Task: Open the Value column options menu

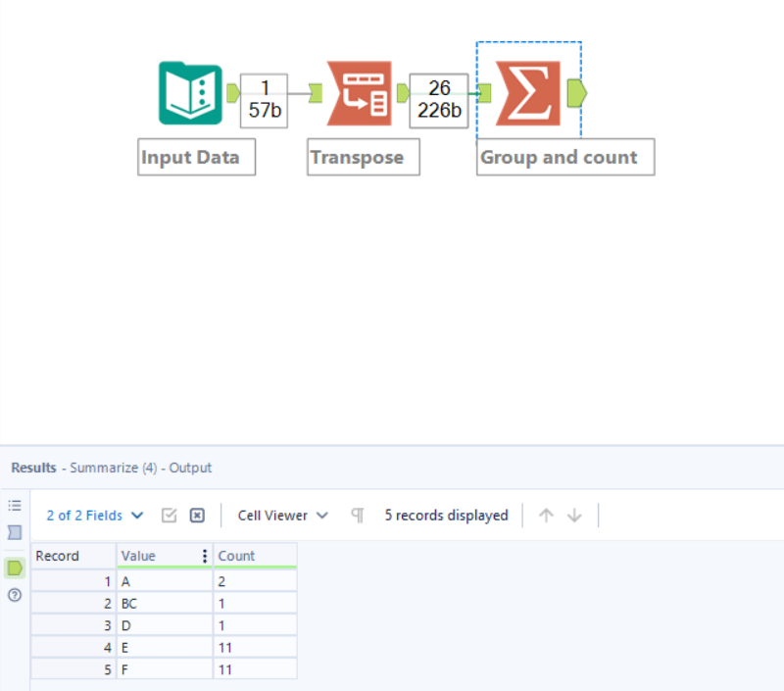Action: pyautogui.click(x=203, y=556)
